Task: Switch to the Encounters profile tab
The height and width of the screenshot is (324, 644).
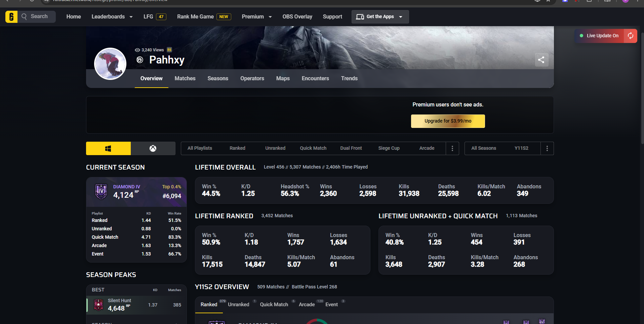Action: [x=315, y=79]
